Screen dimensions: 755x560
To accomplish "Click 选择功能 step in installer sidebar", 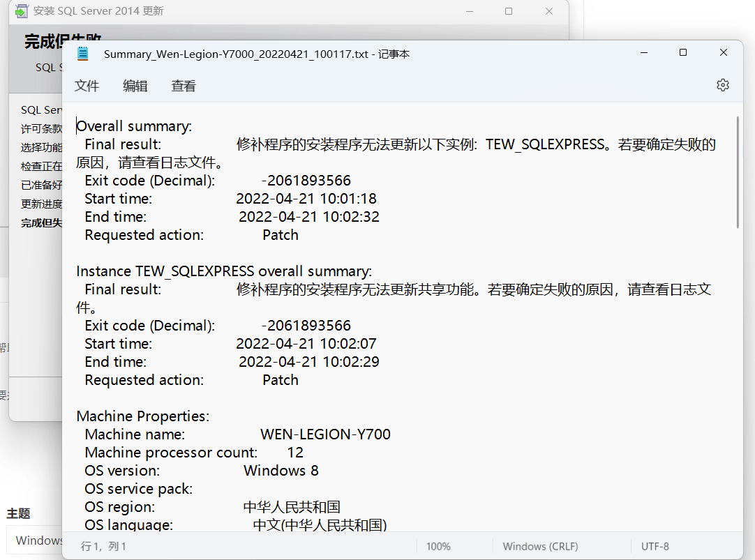I will (x=41, y=147).
